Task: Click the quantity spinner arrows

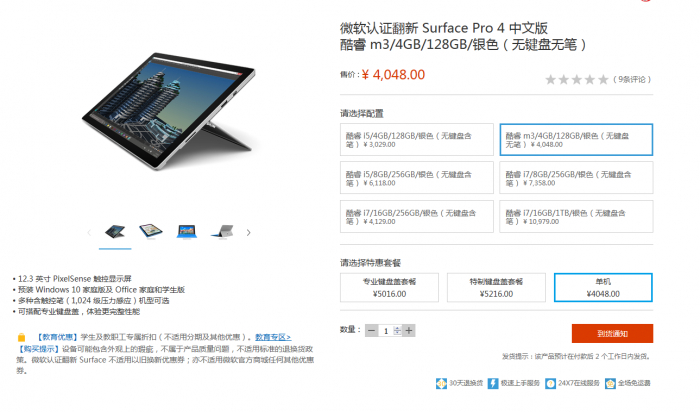Action: pos(397,331)
